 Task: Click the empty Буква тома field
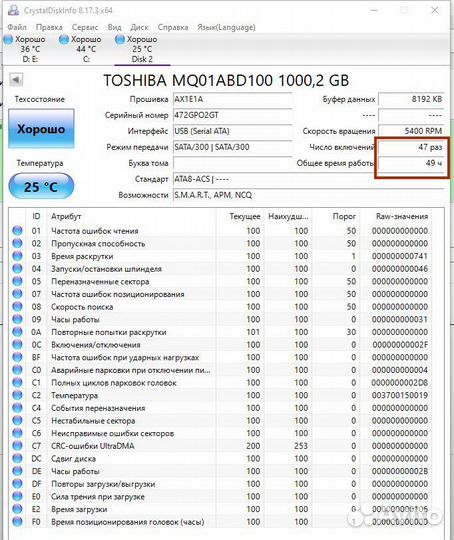[x=232, y=163]
